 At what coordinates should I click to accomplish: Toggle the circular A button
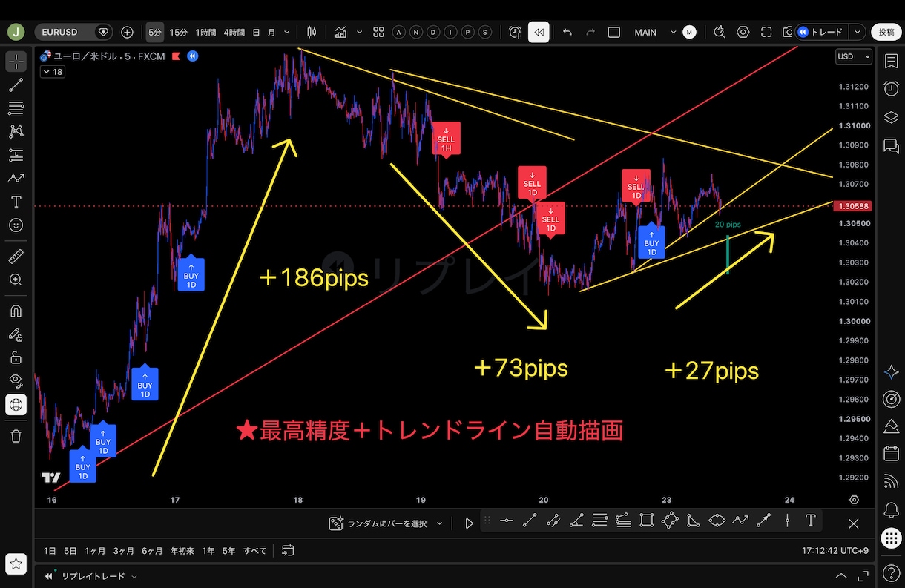pos(399,32)
